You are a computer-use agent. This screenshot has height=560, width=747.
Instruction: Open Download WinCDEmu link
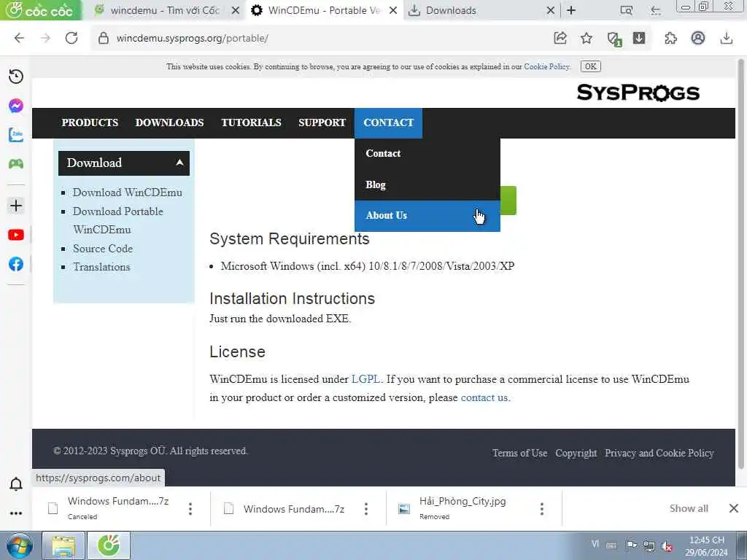point(127,192)
